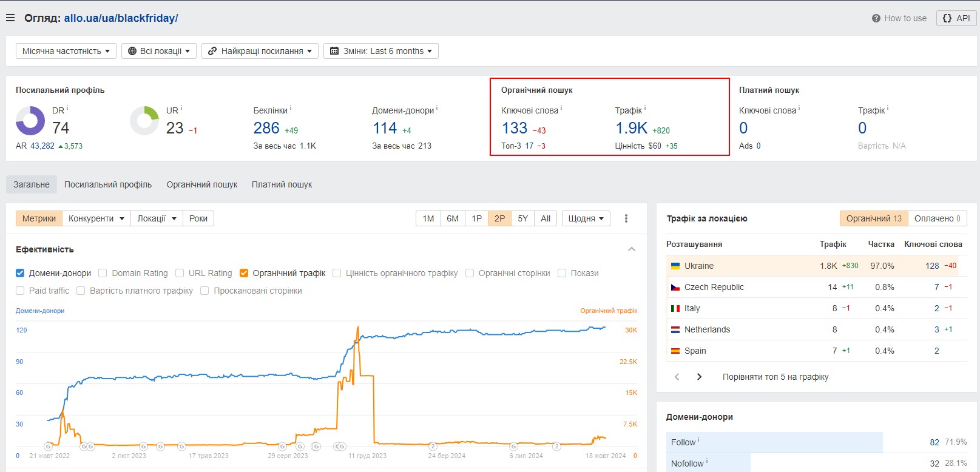The height and width of the screenshot is (472, 980).
Task: Set chart range to 6M
Action: [x=453, y=218]
